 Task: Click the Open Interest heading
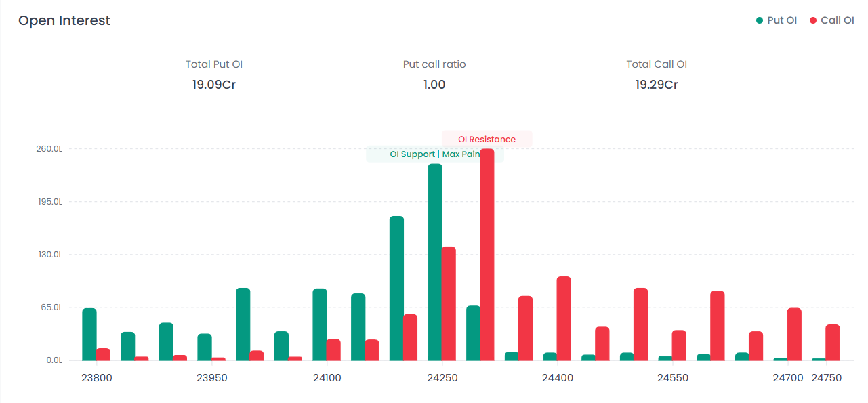pos(64,21)
